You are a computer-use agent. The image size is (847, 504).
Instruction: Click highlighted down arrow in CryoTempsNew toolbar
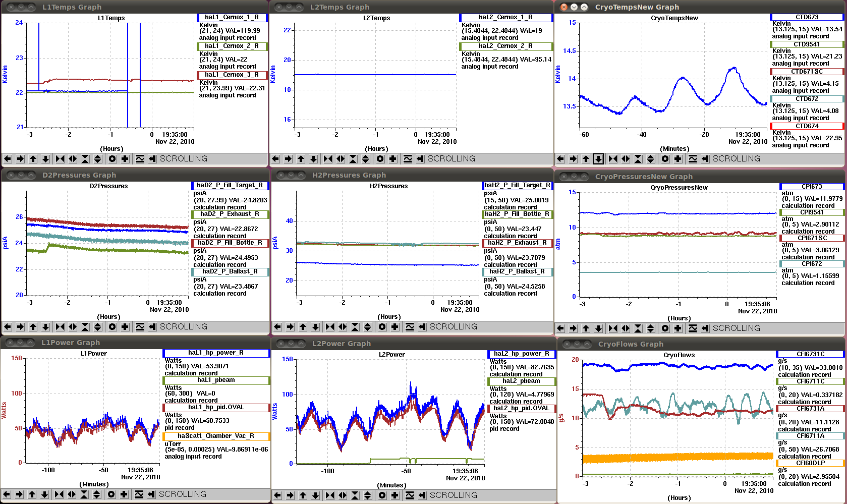pos(598,159)
